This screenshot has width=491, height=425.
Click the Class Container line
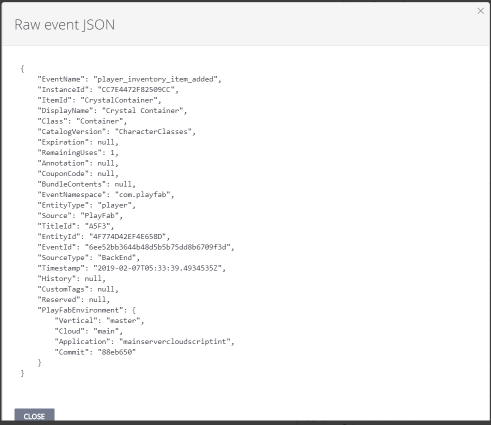82,121
